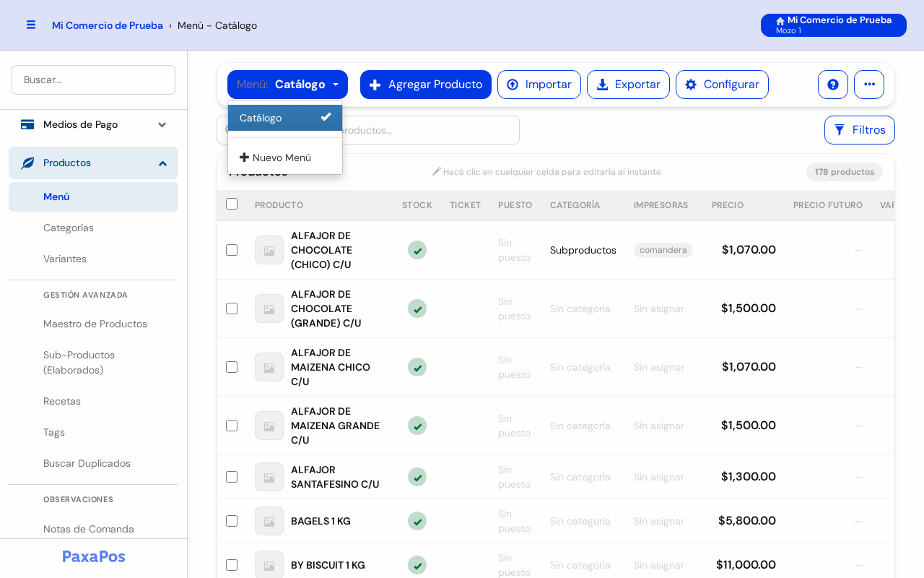Click stock check icon for ALFAJOR SANTAFESINO C/U

click(417, 477)
